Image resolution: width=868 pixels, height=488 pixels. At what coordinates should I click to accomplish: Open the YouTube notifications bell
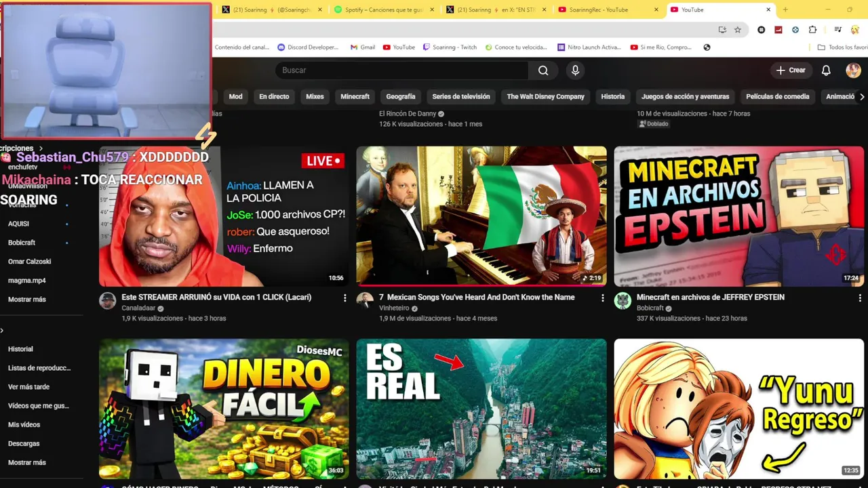[x=826, y=70]
